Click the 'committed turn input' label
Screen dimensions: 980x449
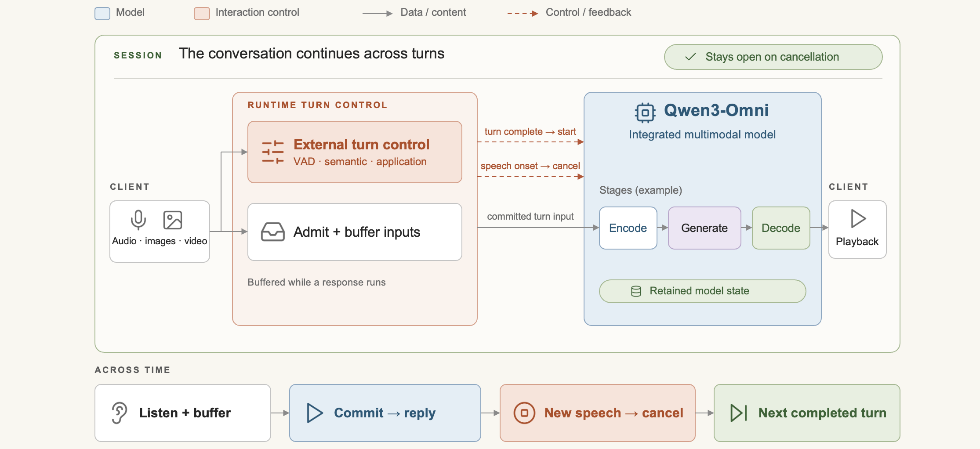tap(530, 217)
